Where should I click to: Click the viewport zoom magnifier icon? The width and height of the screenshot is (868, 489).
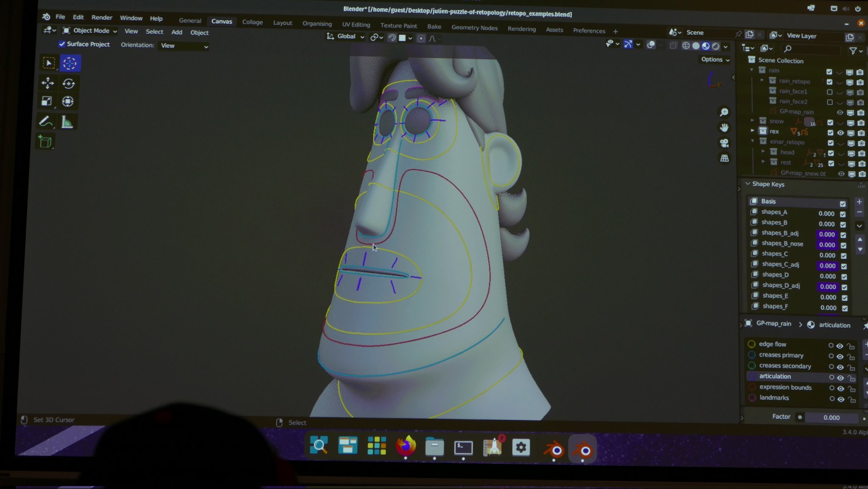coord(724,112)
